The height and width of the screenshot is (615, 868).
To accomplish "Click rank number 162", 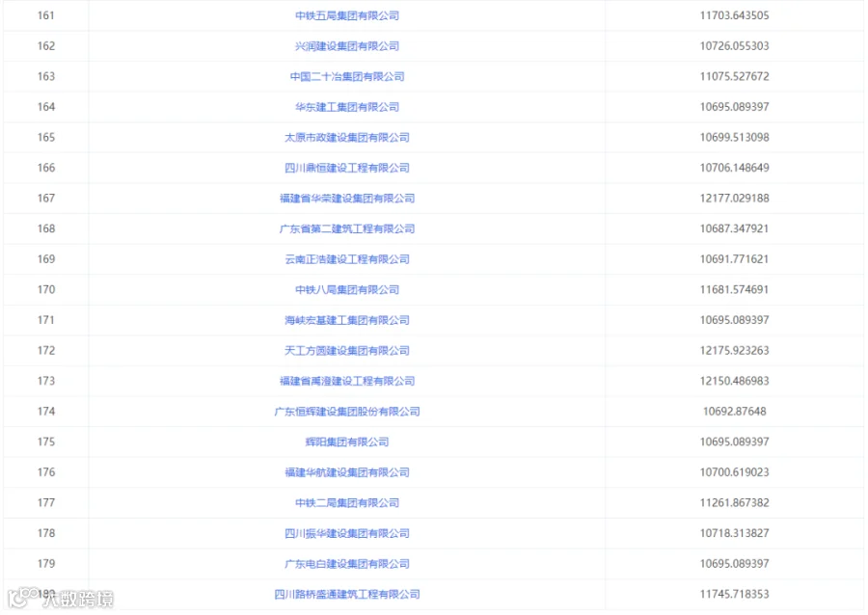I will [46, 46].
